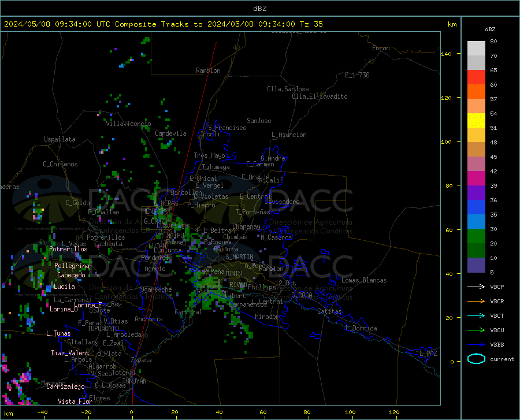Click the L_Dormida map label
Image resolution: width=520 pixels, height=420 pixels.
tap(361, 329)
